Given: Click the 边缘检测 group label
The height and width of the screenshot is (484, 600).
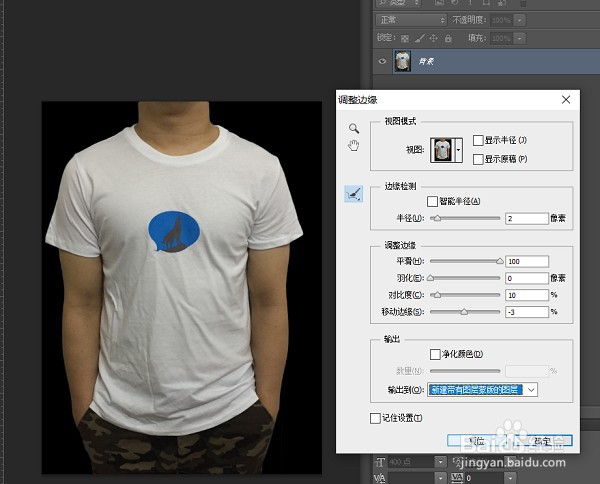Looking at the screenshot, I should coord(400,186).
